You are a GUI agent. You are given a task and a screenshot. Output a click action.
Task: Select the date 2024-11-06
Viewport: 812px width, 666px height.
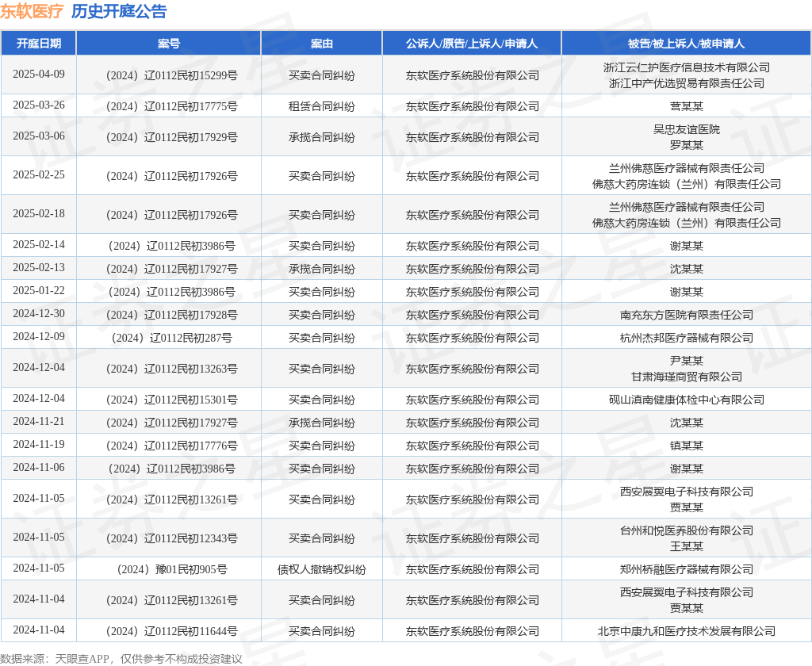39,468
